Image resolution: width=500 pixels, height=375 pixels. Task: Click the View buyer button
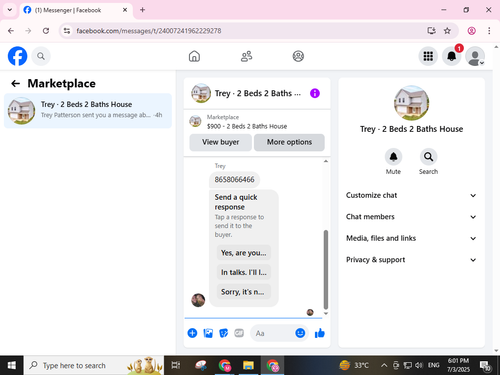[220, 142]
